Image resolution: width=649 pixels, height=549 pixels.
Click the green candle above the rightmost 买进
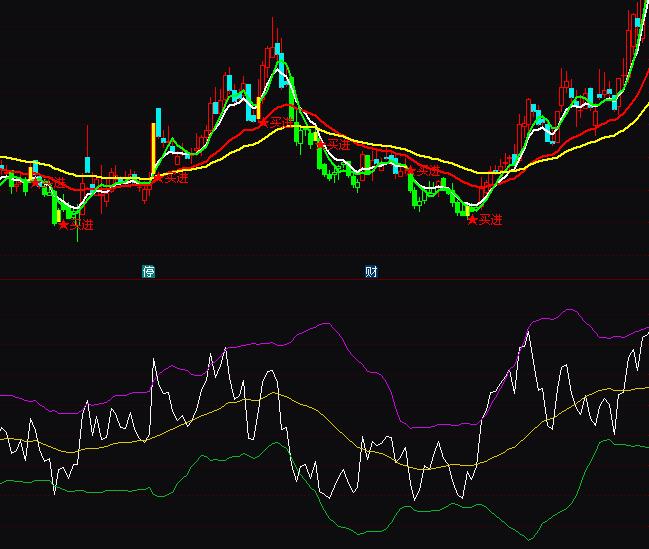tap(466, 207)
